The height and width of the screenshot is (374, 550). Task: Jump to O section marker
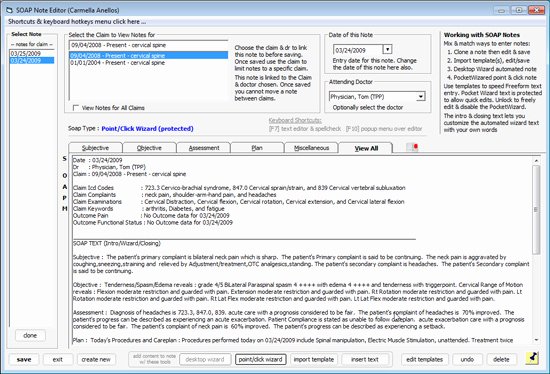[65, 175]
